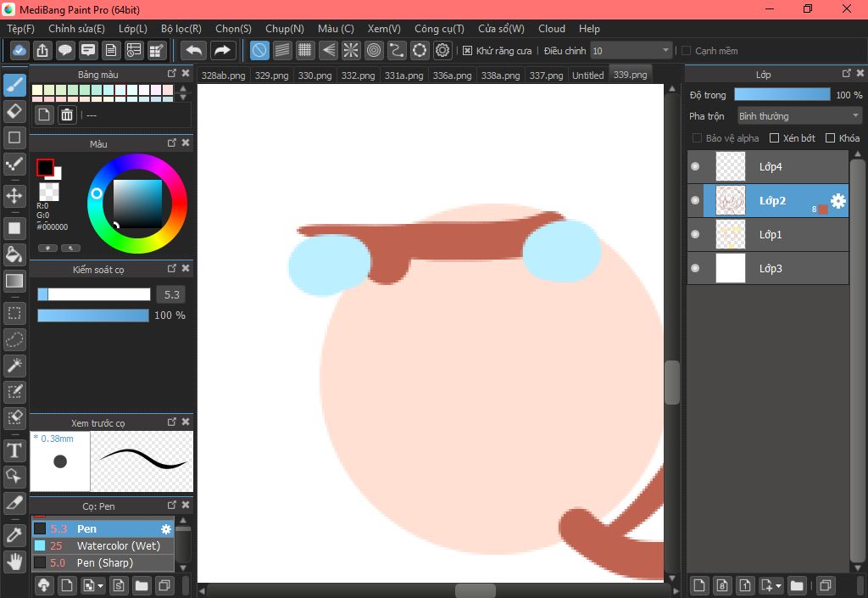This screenshot has width=868, height=598.
Task: Select the rectangular Select tool
Action: (x=14, y=313)
